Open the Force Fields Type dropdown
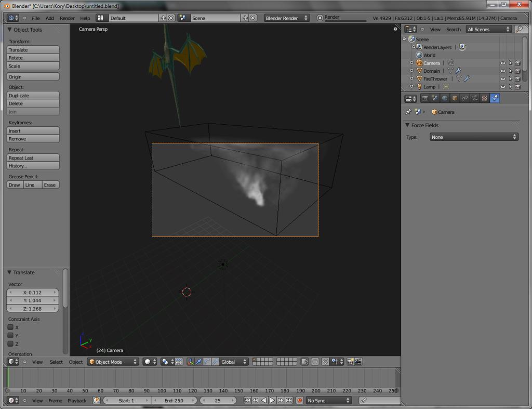The width and height of the screenshot is (532, 409). click(x=474, y=137)
